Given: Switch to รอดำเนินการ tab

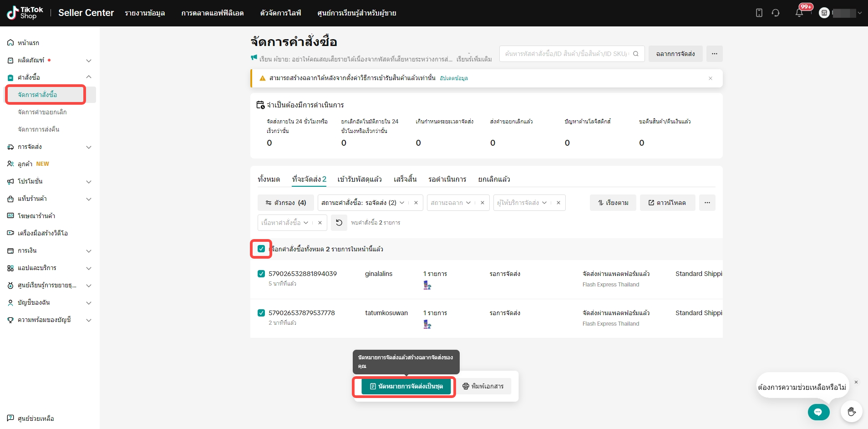Looking at the screenshot, I should pyautogui.click(x=447, y=179).
